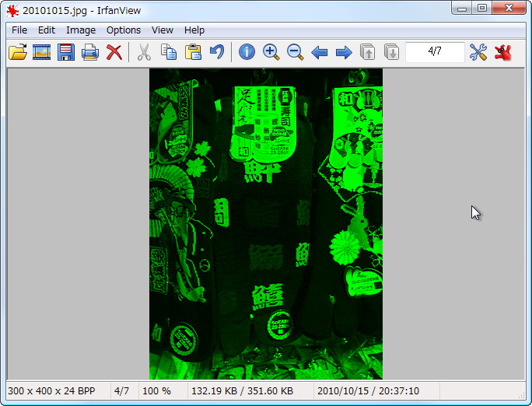Click '132.19 KB / 351.60 KB' in status bar
Viewport: 532px width, 406px height.
(x=242, y=390)
